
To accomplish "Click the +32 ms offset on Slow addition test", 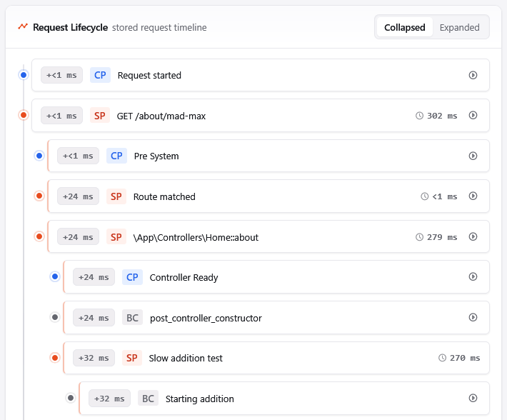I will pyautogui.click(x=94, y=358).
